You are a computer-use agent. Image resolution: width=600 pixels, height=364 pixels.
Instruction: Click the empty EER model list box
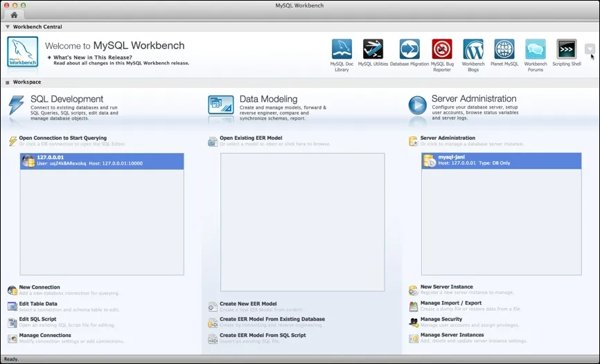(x=302, y=222)
